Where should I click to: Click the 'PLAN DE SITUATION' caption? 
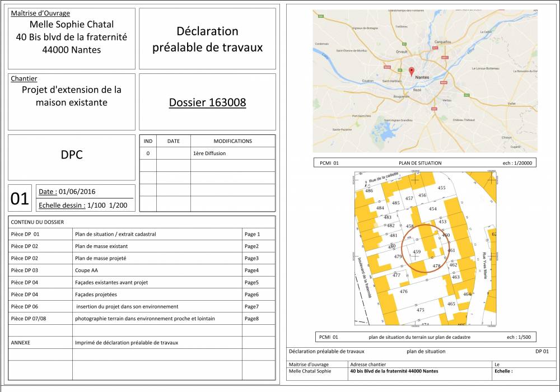pyautogui.click(x=420, y=163)
